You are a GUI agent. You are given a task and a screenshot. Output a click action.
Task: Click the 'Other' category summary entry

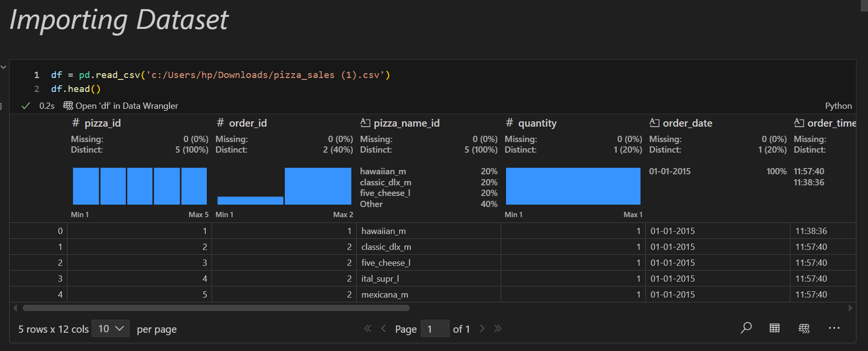pyautogui.click(x=371, y=204)
